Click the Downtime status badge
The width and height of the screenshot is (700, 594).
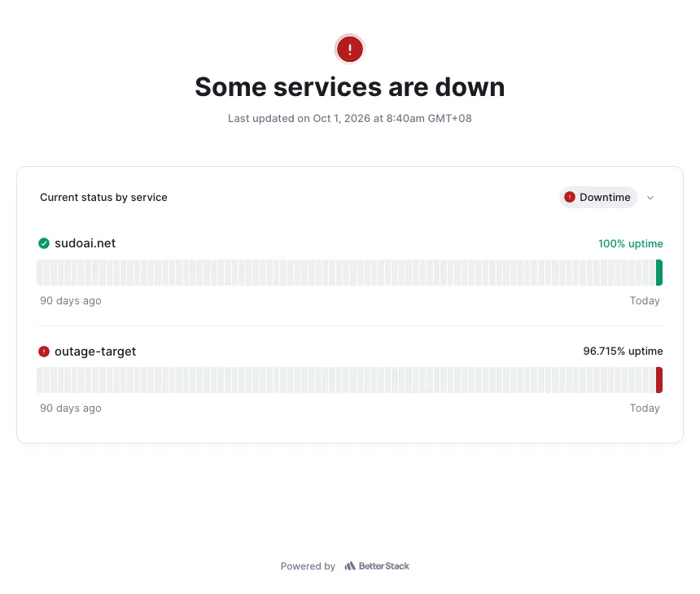(597, 197)
